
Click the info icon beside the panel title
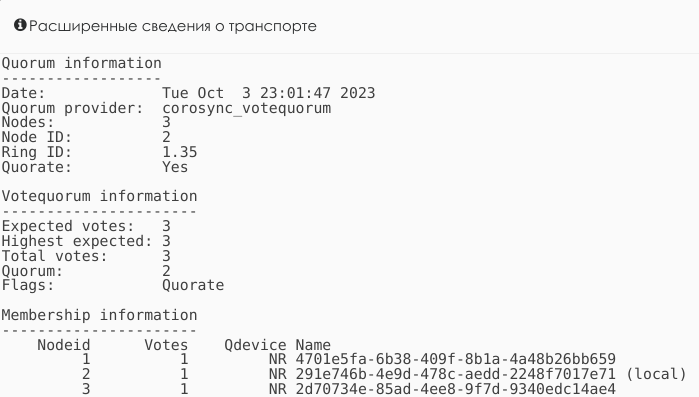pyautogui.click(x=20, y=25)
